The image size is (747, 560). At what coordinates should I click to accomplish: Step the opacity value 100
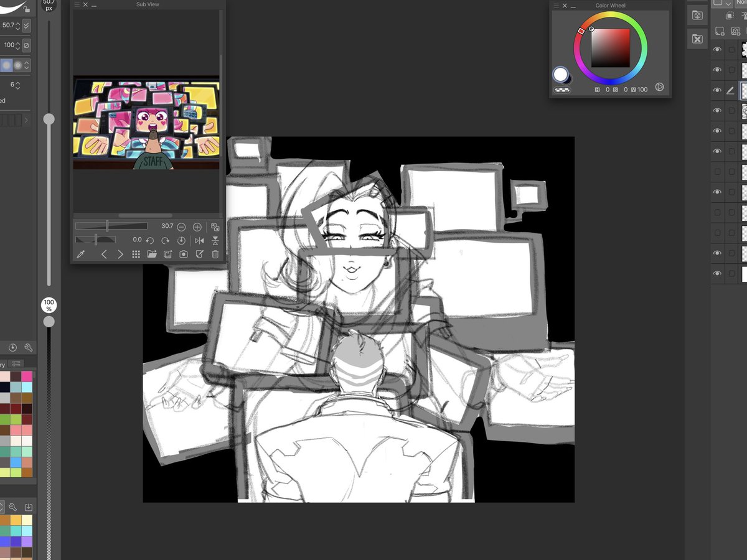(17, 45)
